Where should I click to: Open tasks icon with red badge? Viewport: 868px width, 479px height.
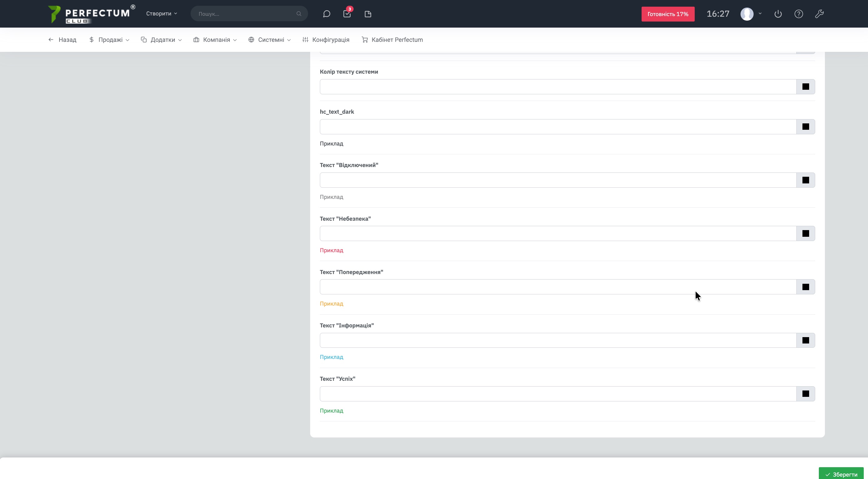tap(347, 14)
